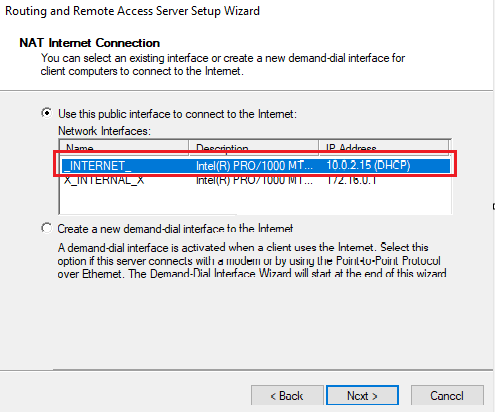The height and width of the screenshot is (412, 495).
Task: Click the Intel PRO/1000 description of _INTERNET_
Action: point(254,166)
